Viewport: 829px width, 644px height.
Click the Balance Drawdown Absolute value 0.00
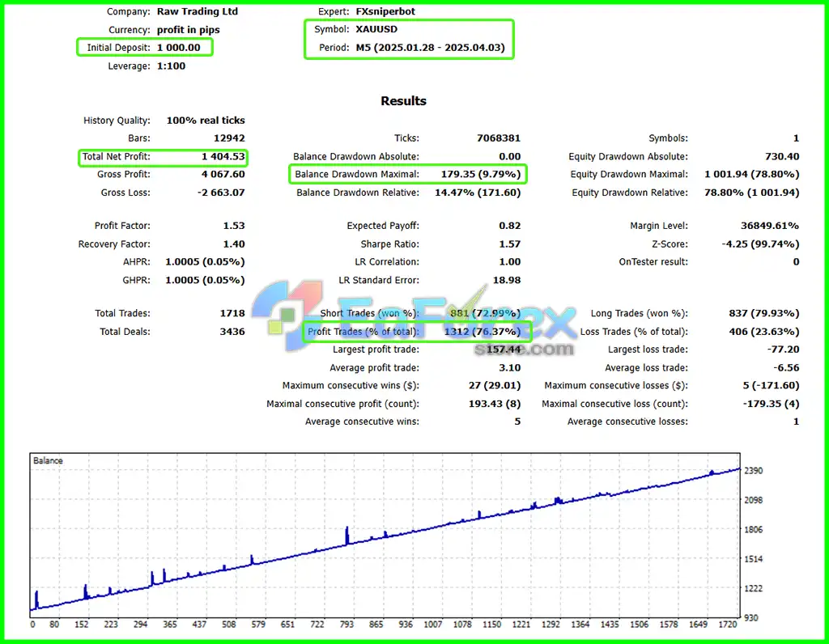(x=510, y=156)
